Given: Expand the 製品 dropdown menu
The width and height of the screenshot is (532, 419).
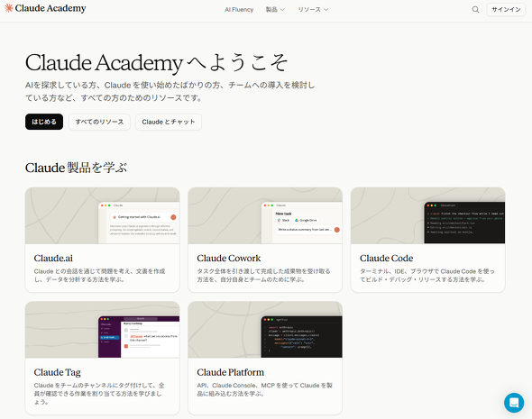Looking at the screenshot, I should (275, 10).
